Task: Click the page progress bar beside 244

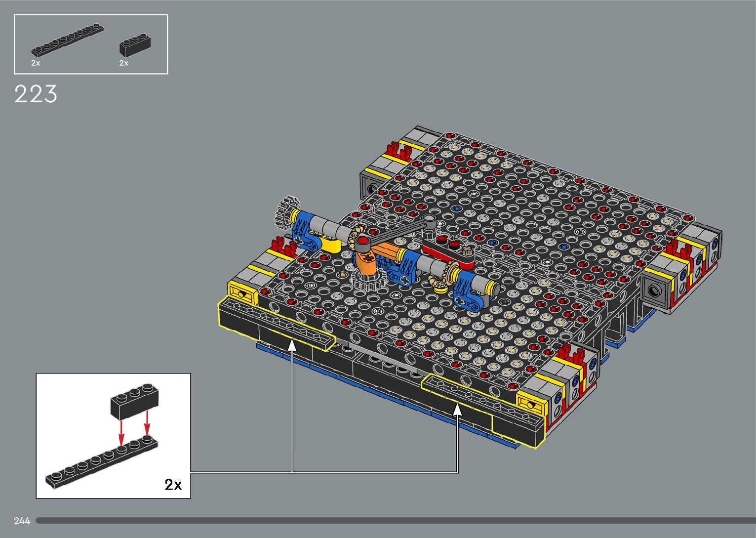Action: pyautogui.click(x=395, y=520)
